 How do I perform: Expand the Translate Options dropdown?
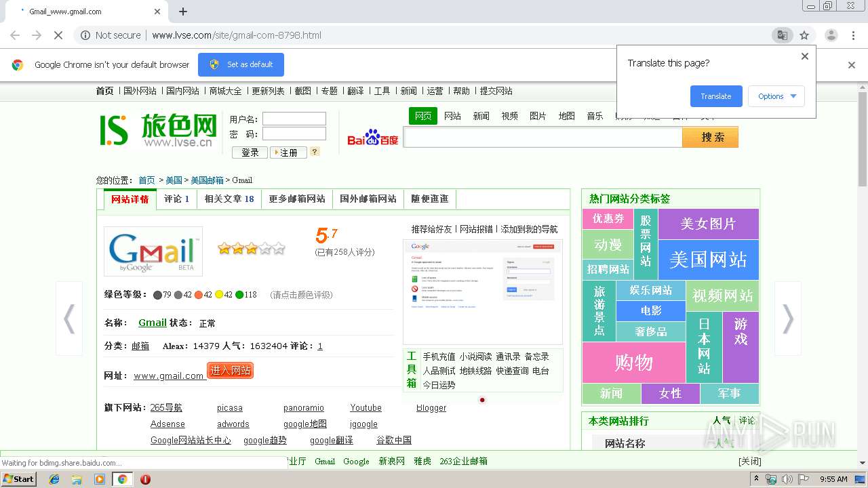click(776, 96)
